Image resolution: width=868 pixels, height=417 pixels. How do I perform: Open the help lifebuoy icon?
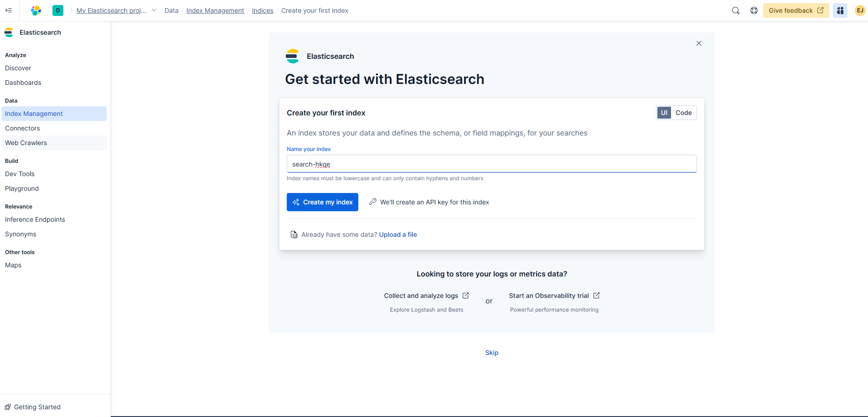(754, 10)
